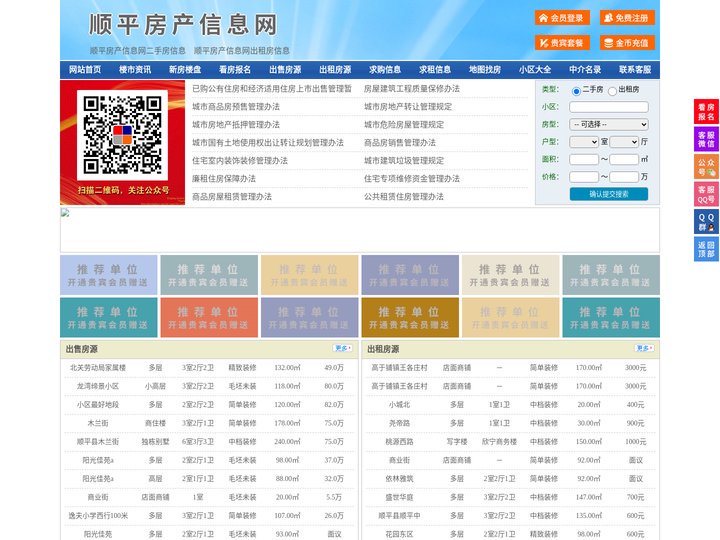Open link 城市房地产转让管理规定
Viewport: 720px width, 540px height.
[408, 107]
